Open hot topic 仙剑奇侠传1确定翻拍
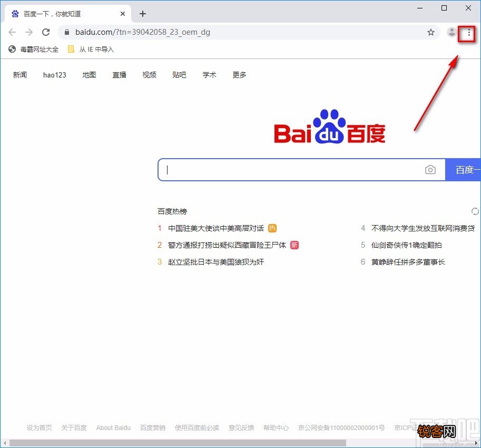The width and height of the screenshot is (481, 448). click(x=407, y=245)
